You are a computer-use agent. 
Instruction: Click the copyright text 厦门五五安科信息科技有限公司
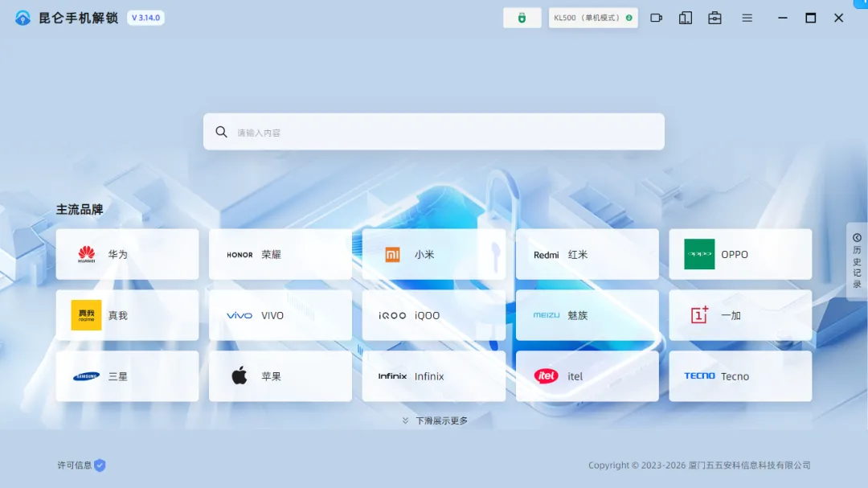coord(750,465)
